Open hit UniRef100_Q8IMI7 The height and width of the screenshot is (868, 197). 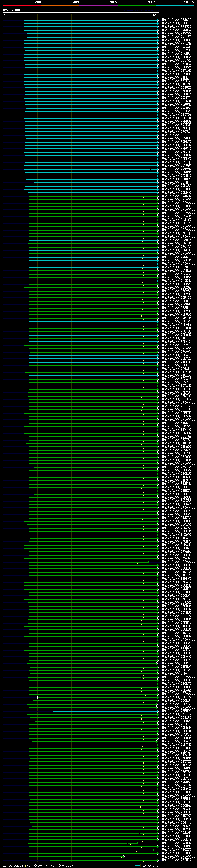pyautogui.click(x=177, y=860)
